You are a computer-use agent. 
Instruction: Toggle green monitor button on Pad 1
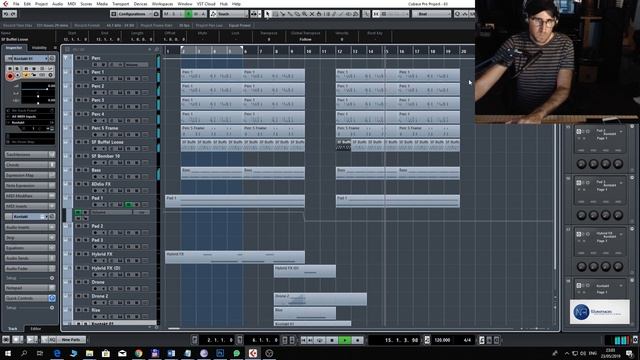click(129, 204)
